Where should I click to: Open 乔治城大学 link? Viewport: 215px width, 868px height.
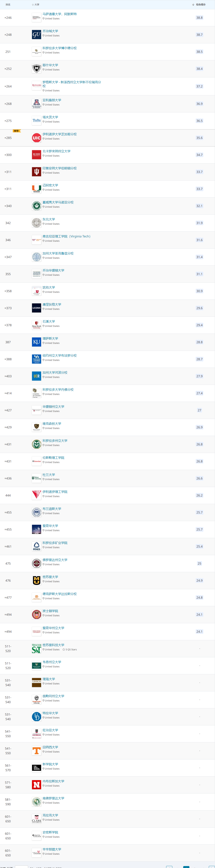(50, 31)
